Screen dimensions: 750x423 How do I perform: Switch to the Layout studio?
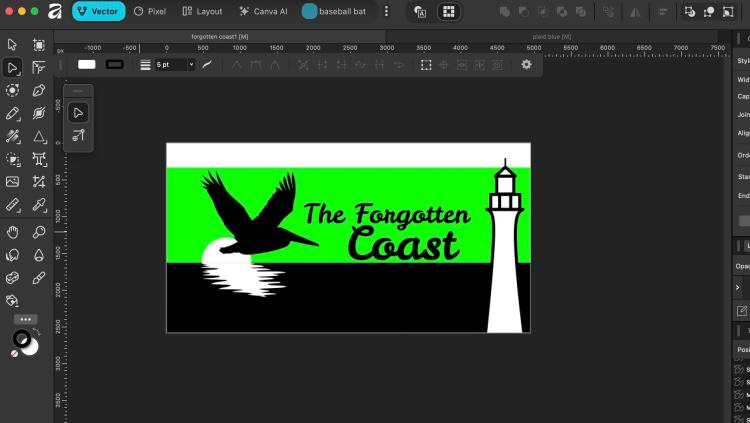(x=203, y=11)
